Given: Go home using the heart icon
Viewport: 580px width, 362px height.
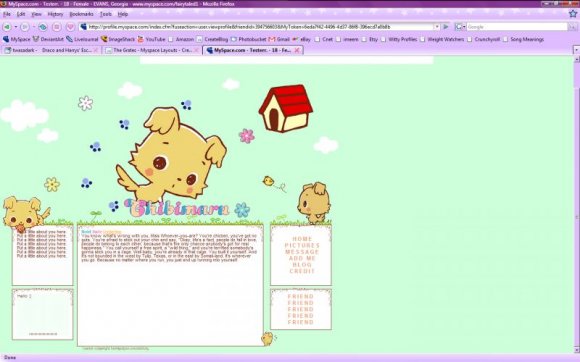Looking at the screenshot, I should click(x=70, y=27).
